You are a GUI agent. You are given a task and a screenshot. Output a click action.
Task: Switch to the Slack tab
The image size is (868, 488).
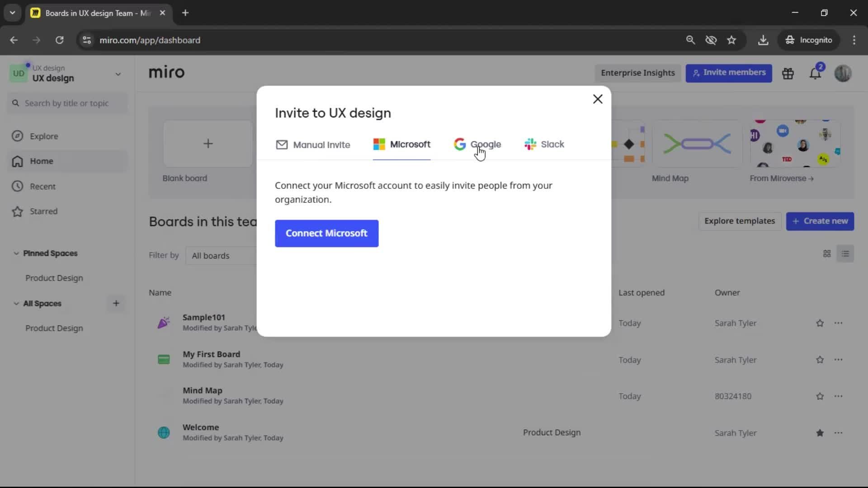(x=544, y=145)
